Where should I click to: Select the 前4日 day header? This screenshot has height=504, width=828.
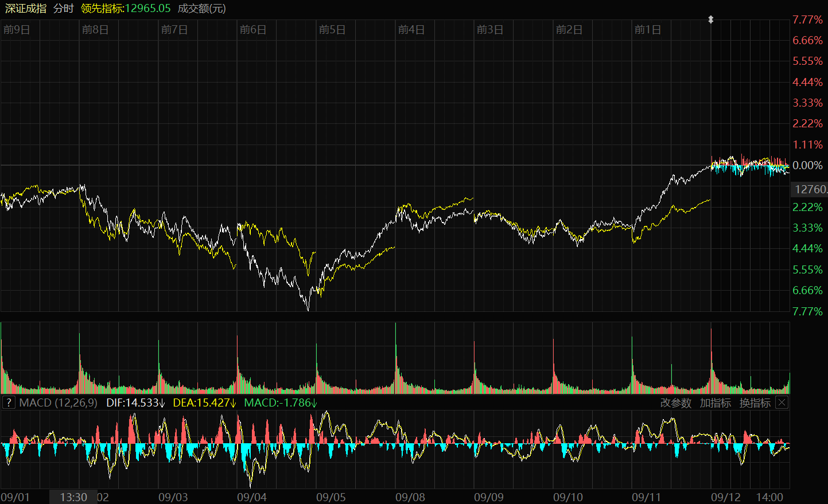(411, 30)
